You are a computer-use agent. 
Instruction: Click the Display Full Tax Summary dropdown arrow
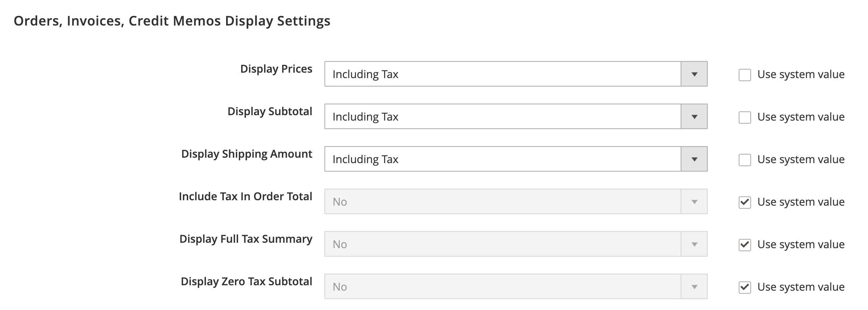[694, 244]
